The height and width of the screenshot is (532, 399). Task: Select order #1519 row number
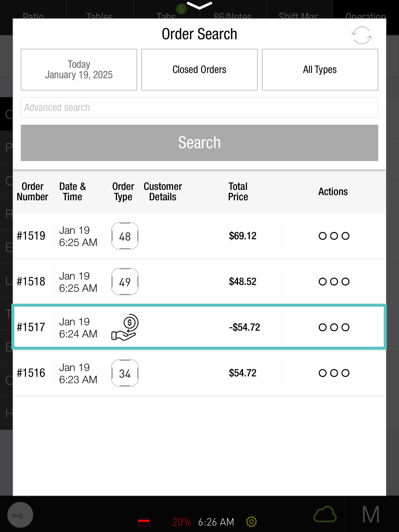point(31,236)
